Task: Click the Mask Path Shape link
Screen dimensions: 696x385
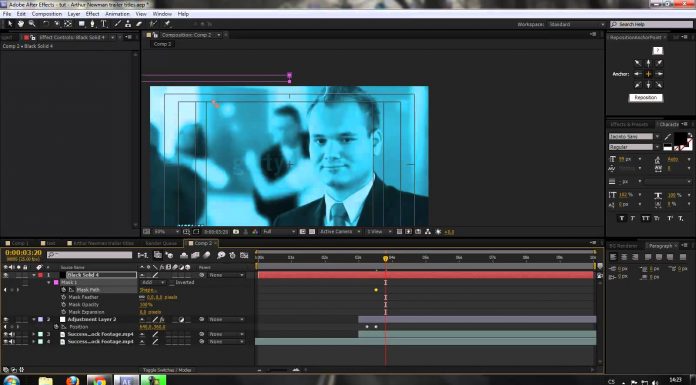Action: pos(147,290)
